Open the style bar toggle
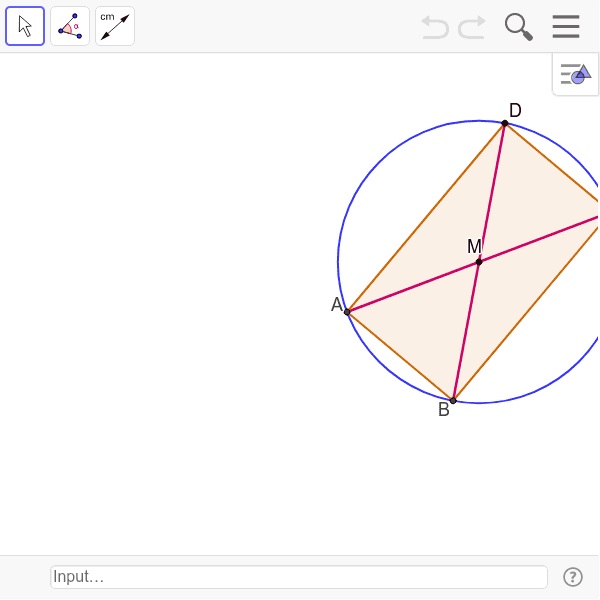The image size is (600, 600). click(x=576, y=74)
